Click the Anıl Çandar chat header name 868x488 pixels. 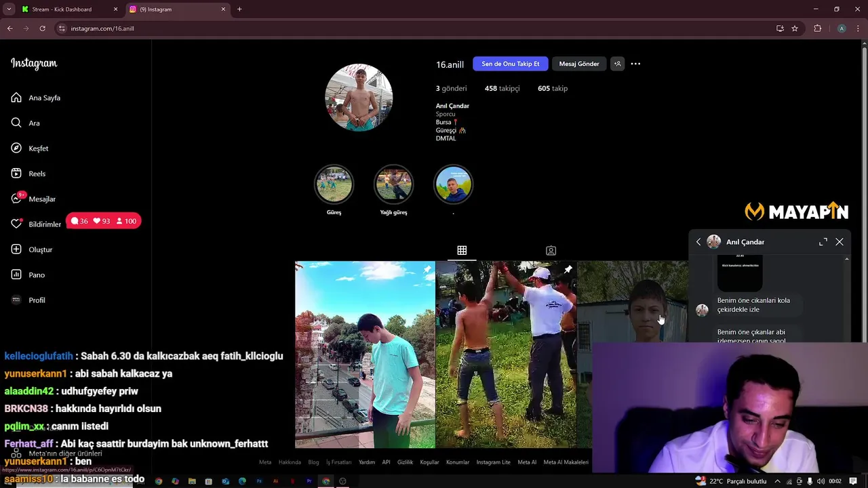coord(745,242)
